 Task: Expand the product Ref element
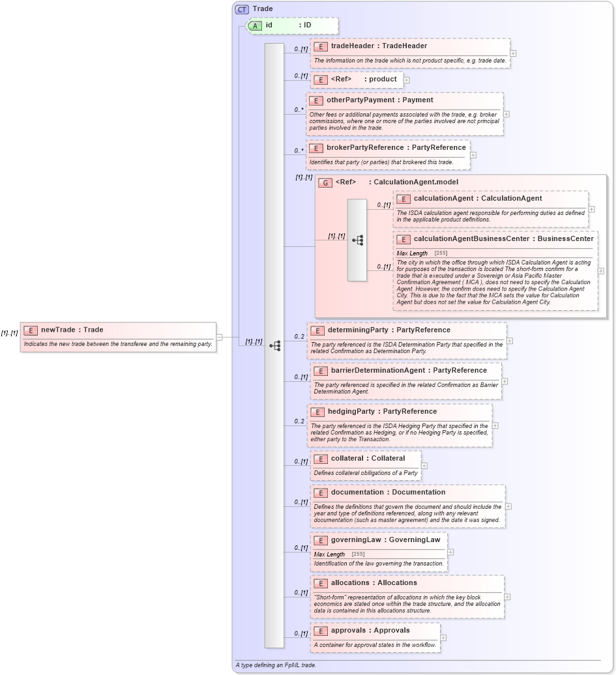pos(406,80)
